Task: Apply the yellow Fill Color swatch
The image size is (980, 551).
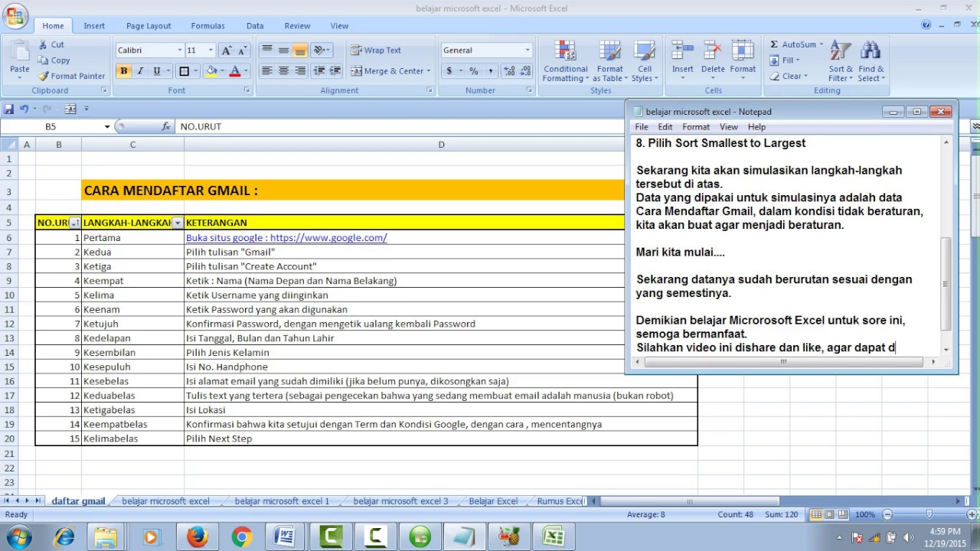Action: point(211,71)
